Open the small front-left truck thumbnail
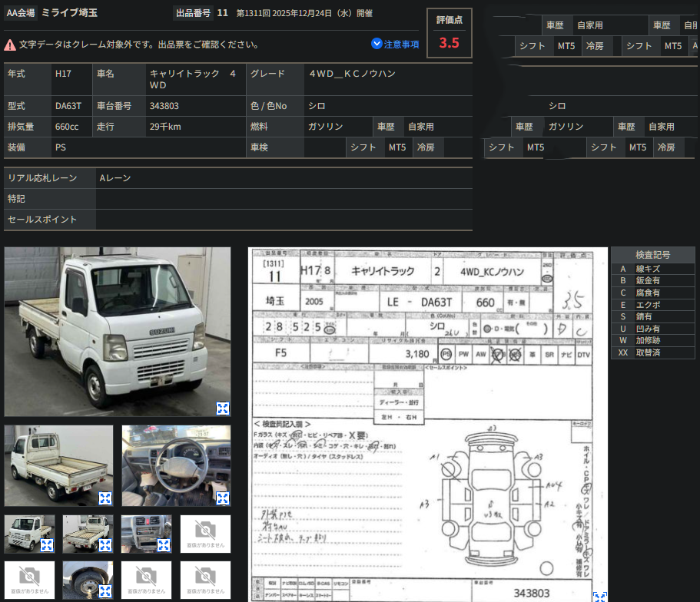This screenshot has height=602, width=700. click(29, 534)
